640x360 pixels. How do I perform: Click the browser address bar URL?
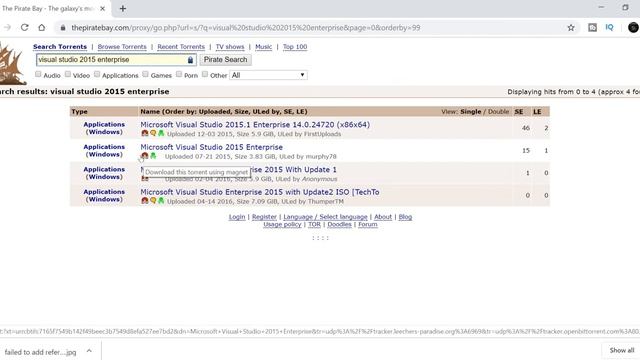coord(245,27)
